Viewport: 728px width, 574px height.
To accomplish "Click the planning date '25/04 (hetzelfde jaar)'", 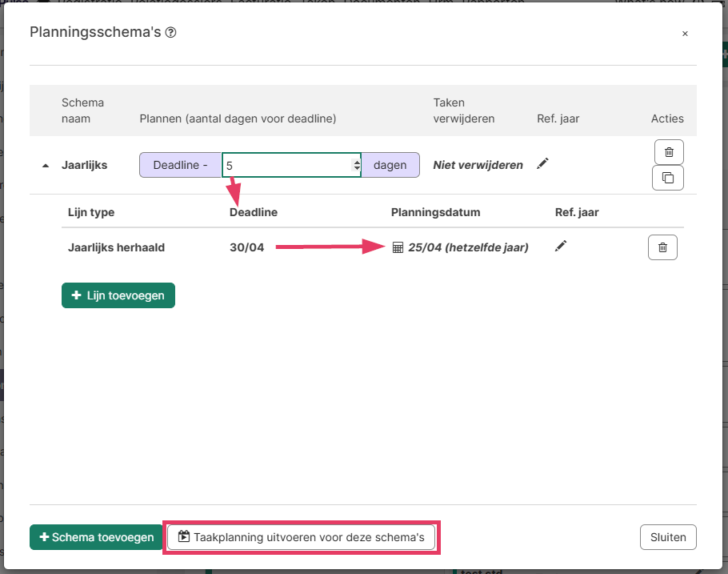I will [x=468, y=247].
